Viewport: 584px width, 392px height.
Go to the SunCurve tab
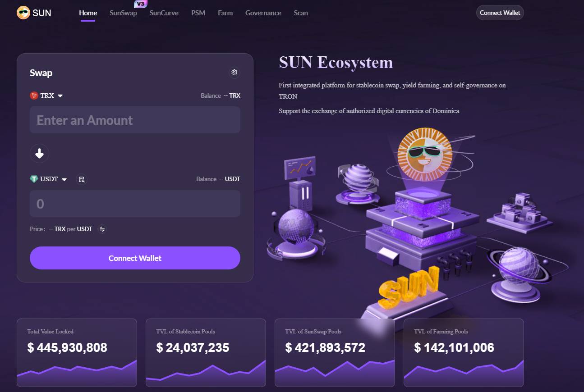pos(164,13)
